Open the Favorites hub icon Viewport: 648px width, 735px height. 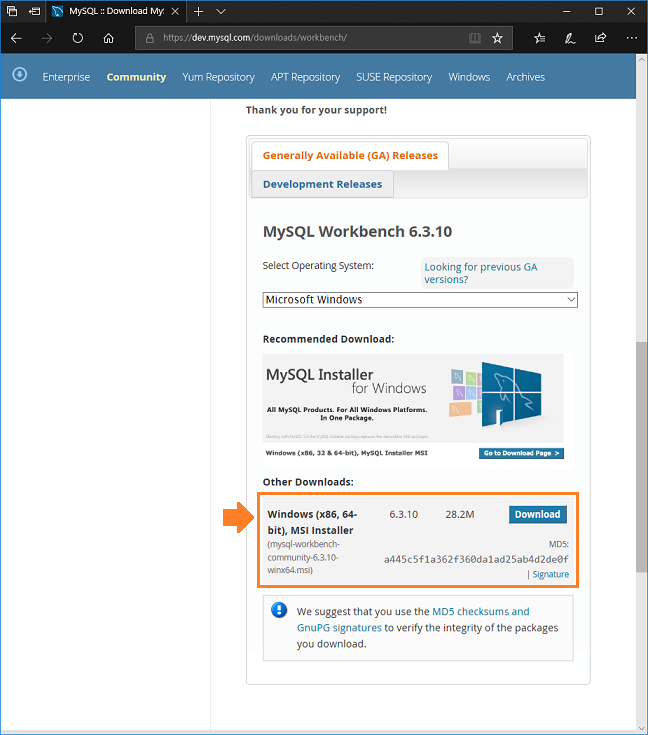tap(539, 38)
